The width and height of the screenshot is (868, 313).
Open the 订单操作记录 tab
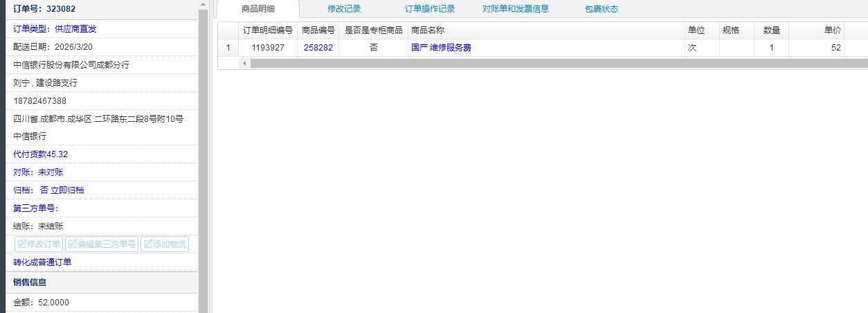(x=430, y=9)
